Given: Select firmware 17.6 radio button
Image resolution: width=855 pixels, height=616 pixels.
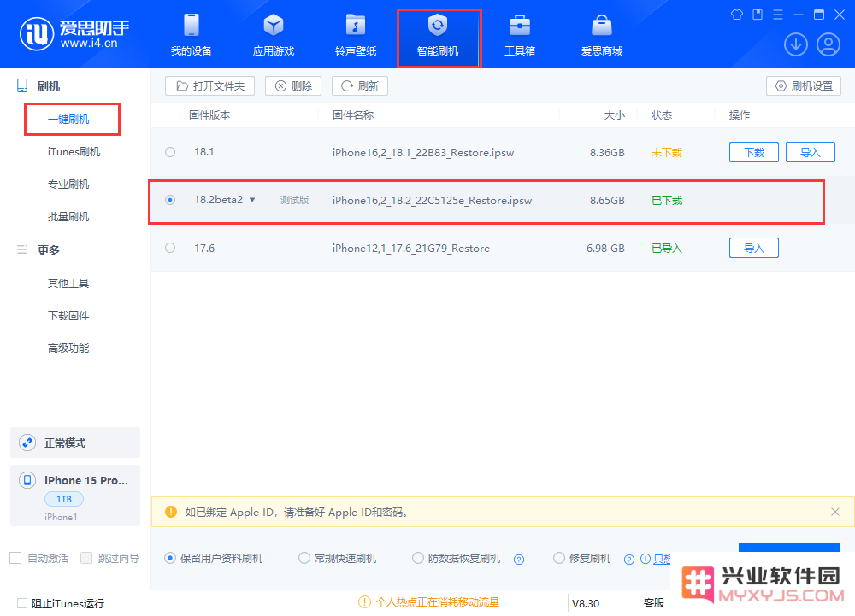Looking at the screenshot, I should 170,248.
